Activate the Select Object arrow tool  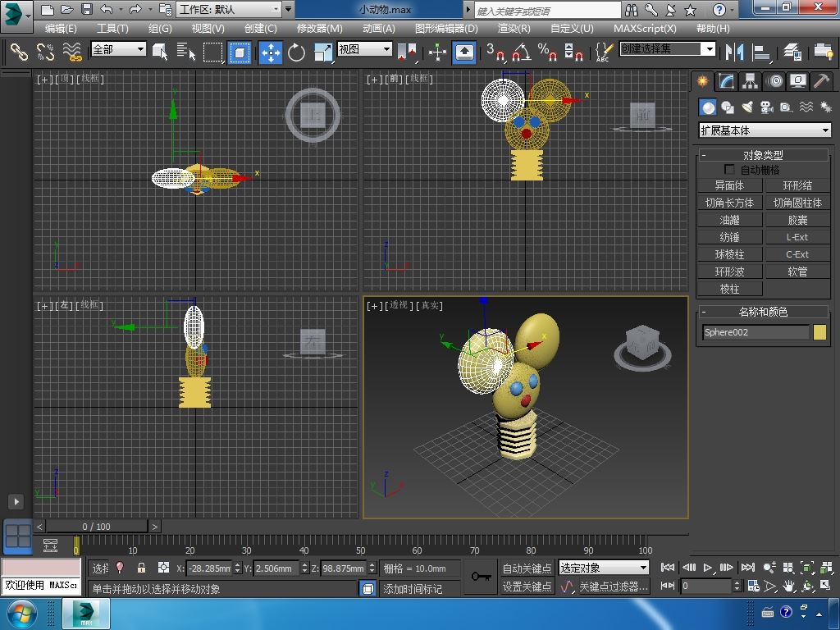point(160,52)
